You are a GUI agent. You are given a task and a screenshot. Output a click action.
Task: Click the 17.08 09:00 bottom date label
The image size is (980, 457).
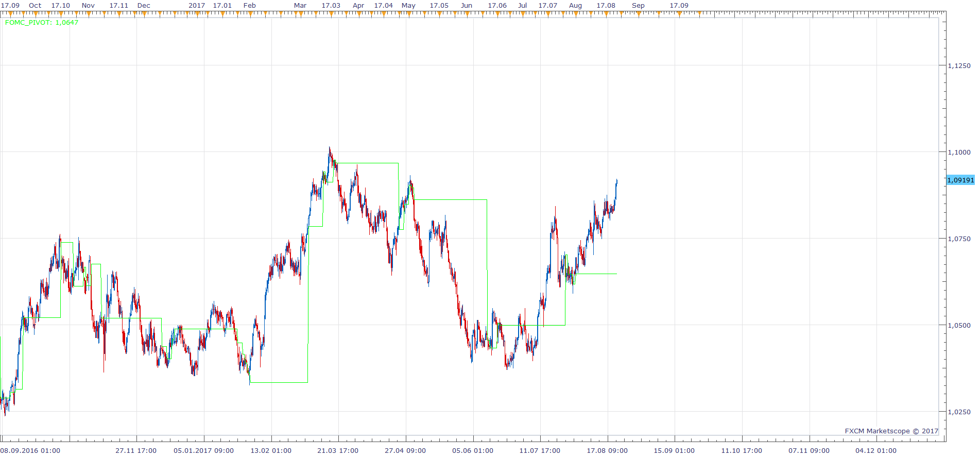(x=607, y=450)
